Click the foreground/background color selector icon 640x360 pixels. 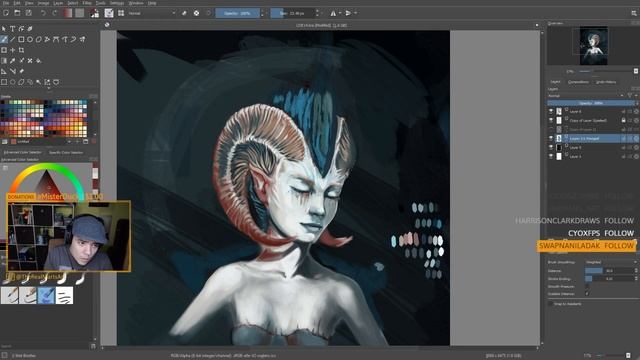pyautogui.click(x=95, y=13)
